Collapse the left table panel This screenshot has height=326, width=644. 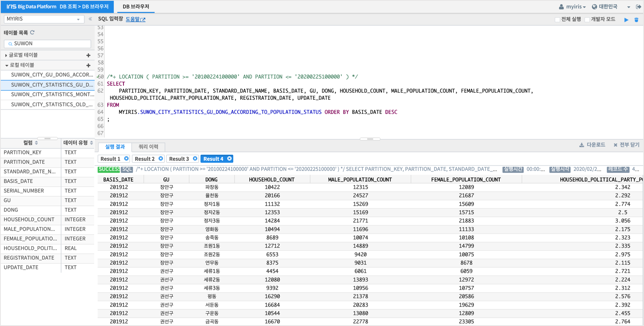[90, 19]
